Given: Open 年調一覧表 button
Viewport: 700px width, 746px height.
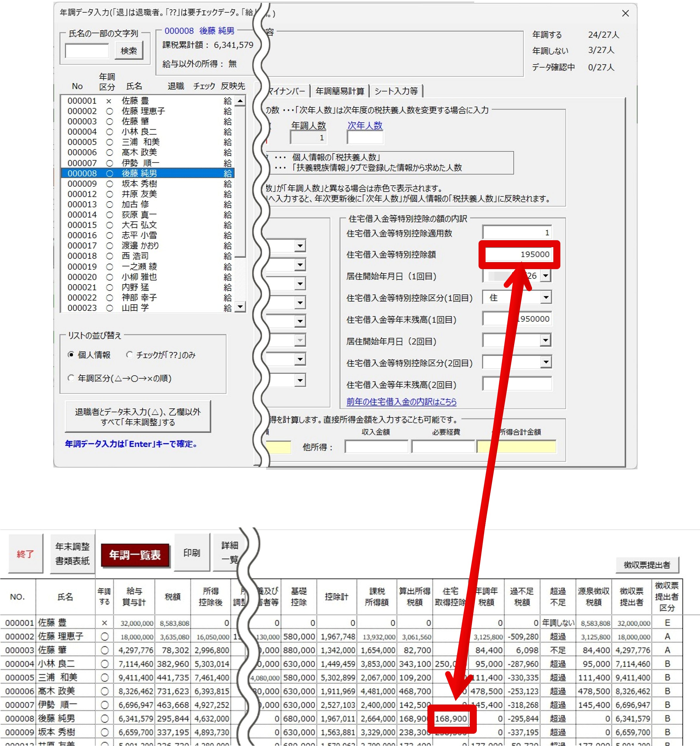Looking at the screenshot, I should (x=135, y=555).
